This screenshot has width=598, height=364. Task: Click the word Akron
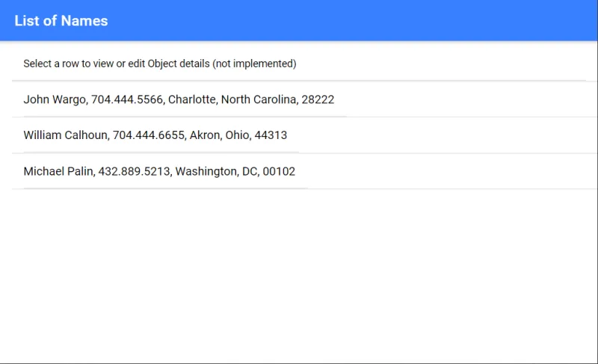coord(206,135)
